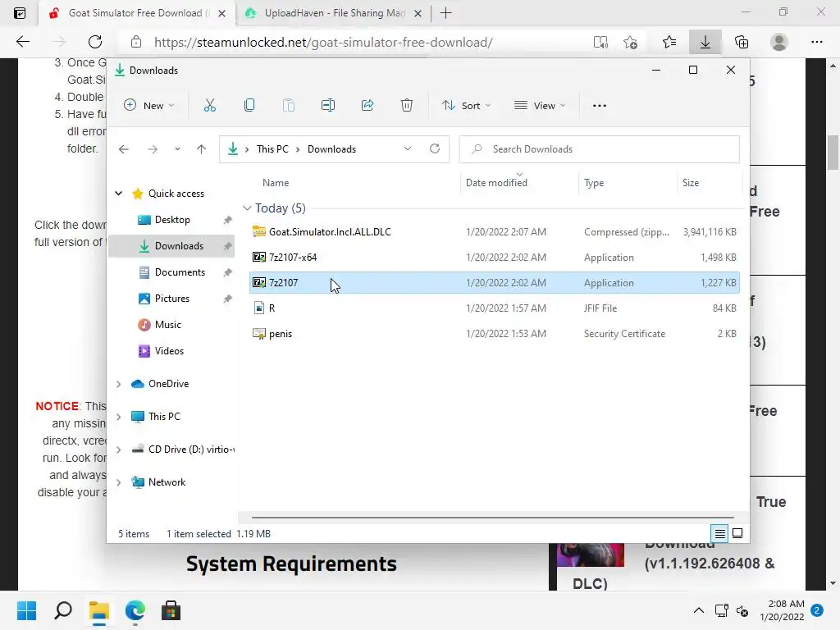Switch to large thumbnails view icon in status bar

(737, 533)
